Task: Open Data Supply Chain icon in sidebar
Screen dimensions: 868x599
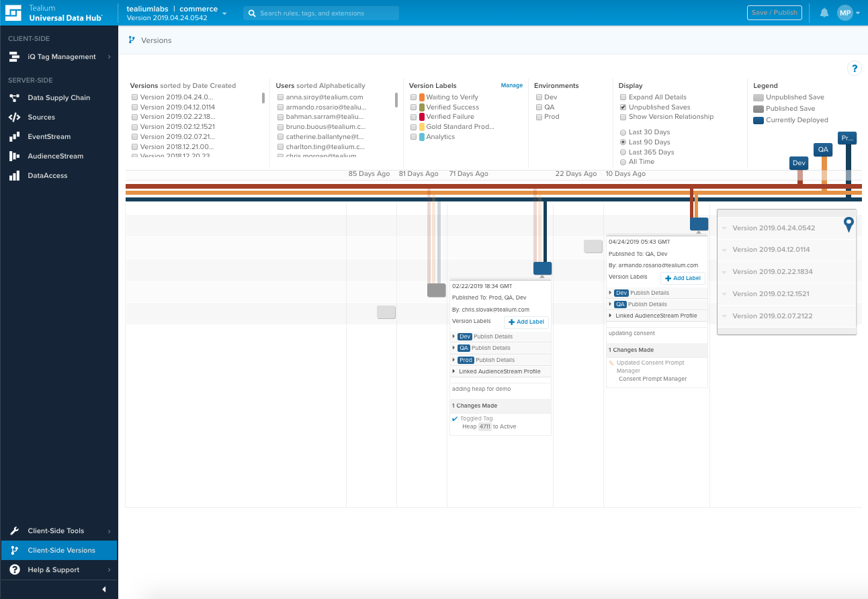Action: click(x=14, y=98)
